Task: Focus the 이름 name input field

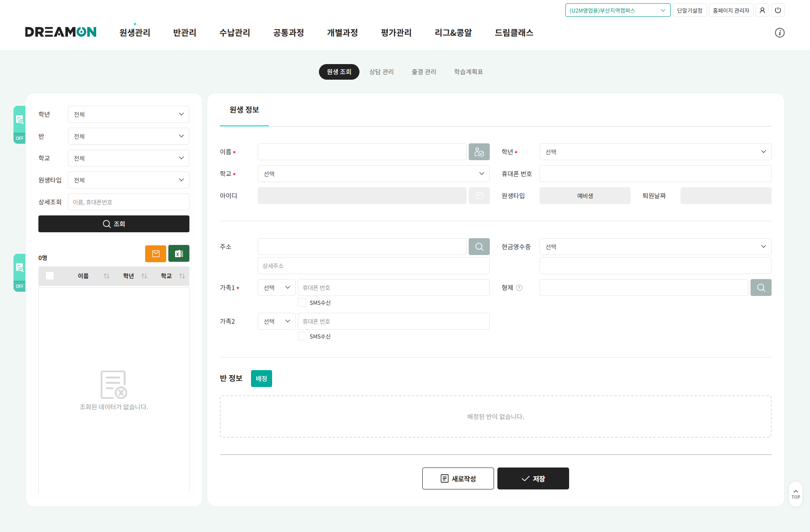Action: [362, 152]
